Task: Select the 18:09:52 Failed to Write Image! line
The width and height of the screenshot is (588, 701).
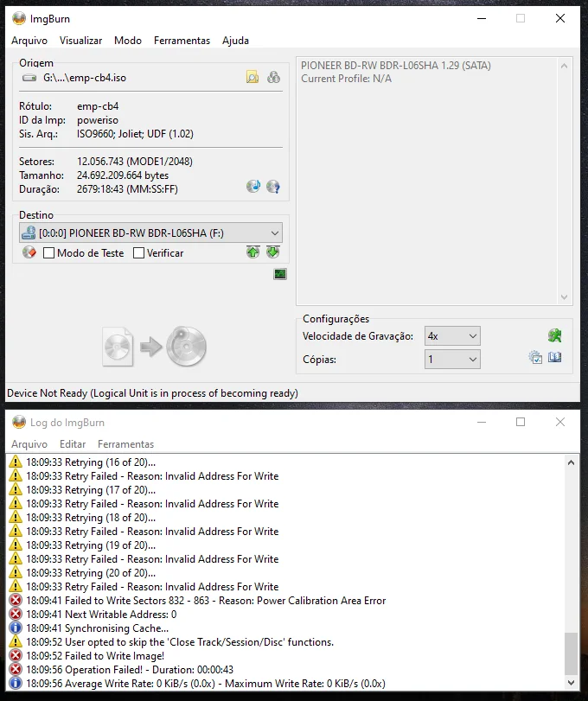Action: [x=95, y=656]
